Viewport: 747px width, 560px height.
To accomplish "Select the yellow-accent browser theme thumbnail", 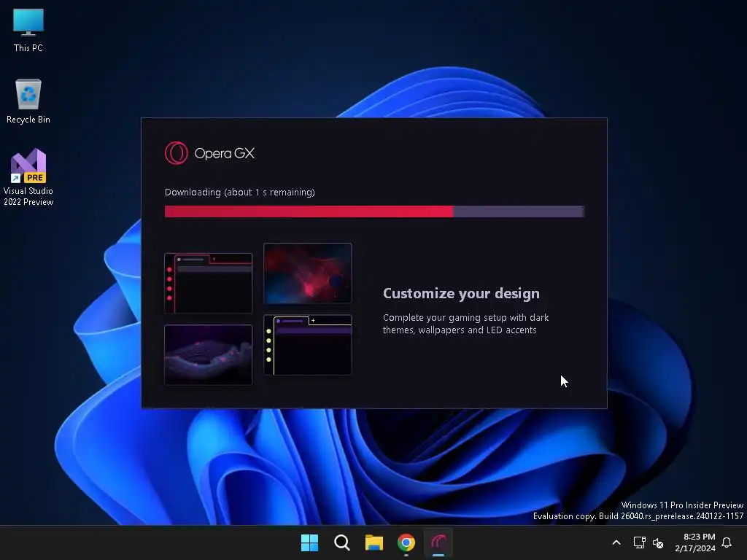I will tap(308, 345).
